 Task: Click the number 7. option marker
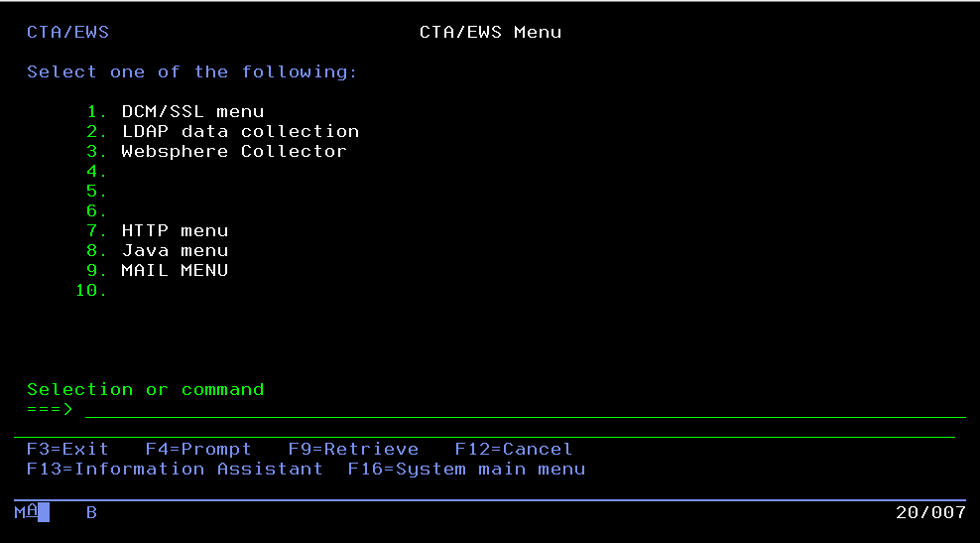(x=97, y=231)
